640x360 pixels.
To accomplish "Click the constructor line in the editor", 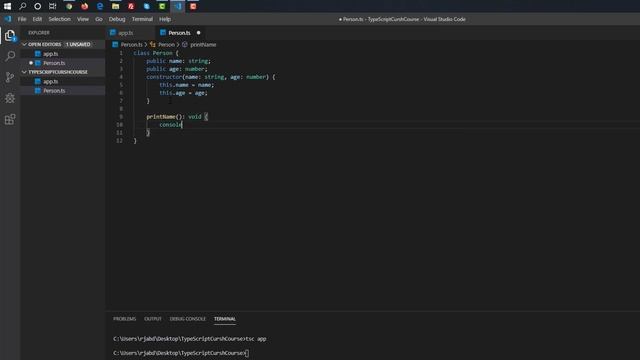I will [x=211, y=77].
